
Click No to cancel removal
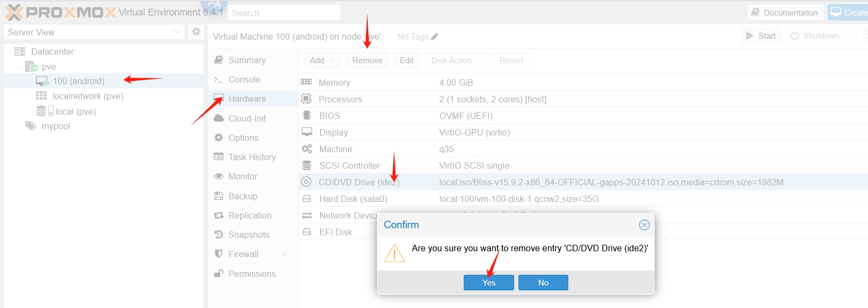(543, 283)
